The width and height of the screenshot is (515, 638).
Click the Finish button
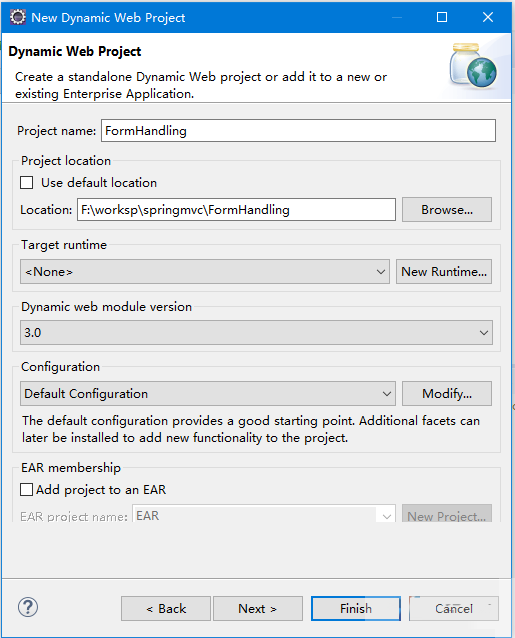click(x=356, y=608)
